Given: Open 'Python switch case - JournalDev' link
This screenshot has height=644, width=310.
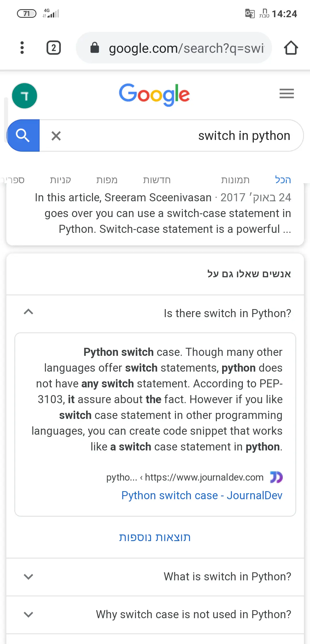Looking at the screenshot, I should pyautogui.click(x=202, y=495).
